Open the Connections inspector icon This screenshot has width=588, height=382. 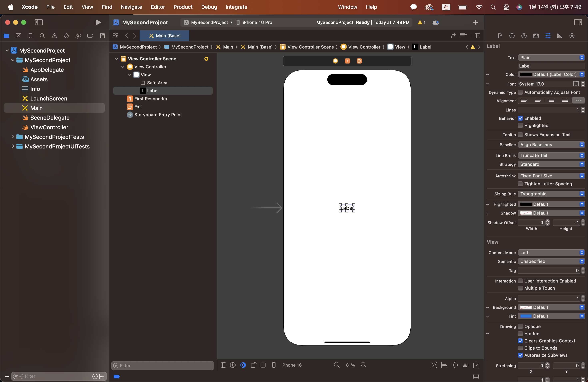coord(572,36)
